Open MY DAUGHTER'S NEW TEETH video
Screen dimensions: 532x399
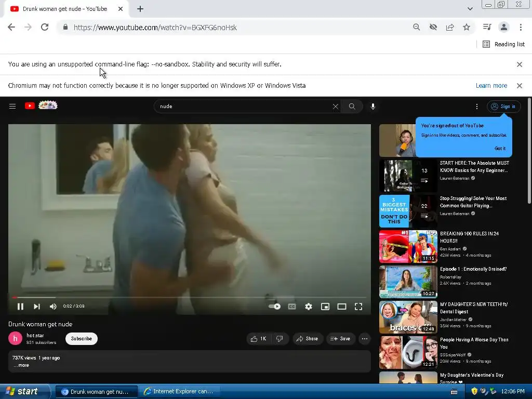tap(474, 308)
